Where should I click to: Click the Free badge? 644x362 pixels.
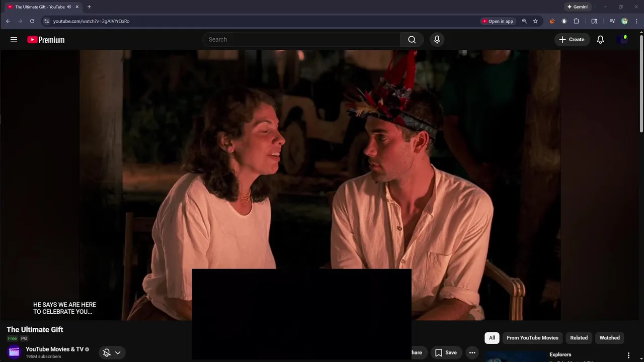(x=12, y=338)
